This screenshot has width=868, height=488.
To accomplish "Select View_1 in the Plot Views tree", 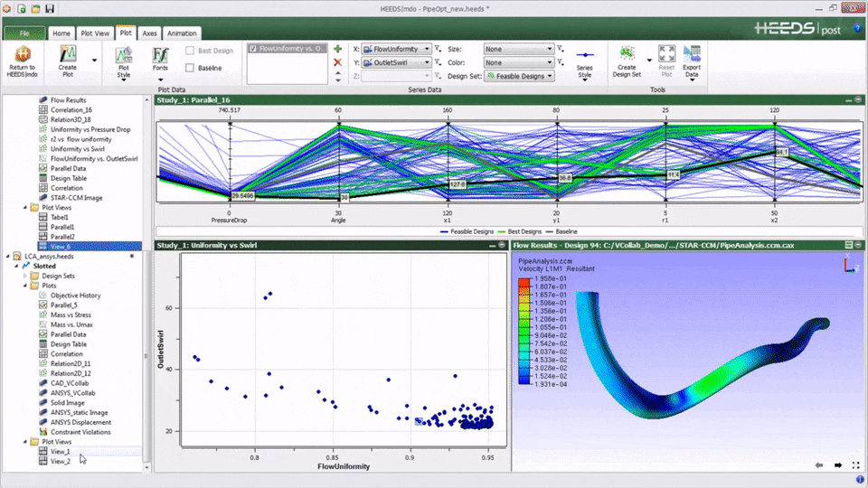I will [x=61, y=452].
